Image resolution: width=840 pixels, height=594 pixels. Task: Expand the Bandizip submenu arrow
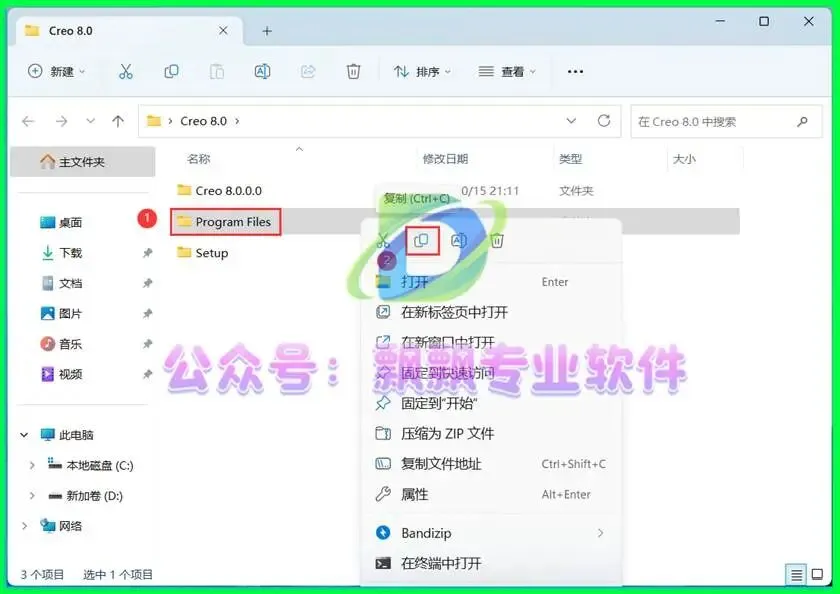(x=601, y=533)
